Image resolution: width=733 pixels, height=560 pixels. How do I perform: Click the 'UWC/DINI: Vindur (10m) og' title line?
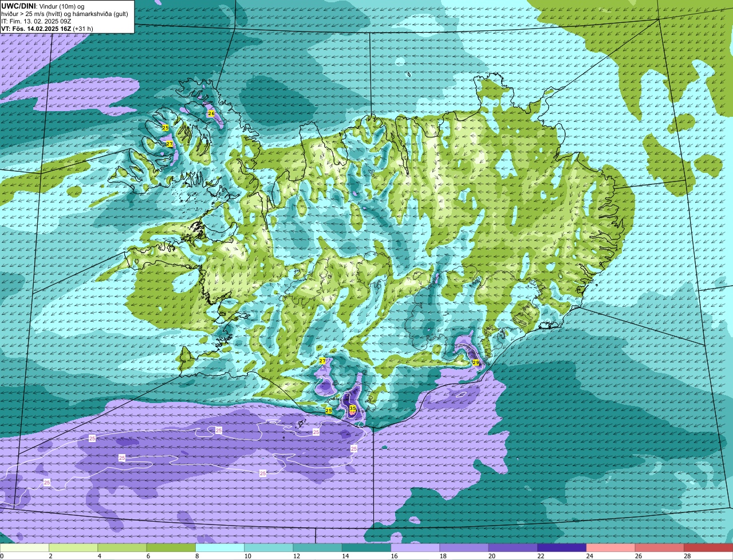tap(43, 6)
